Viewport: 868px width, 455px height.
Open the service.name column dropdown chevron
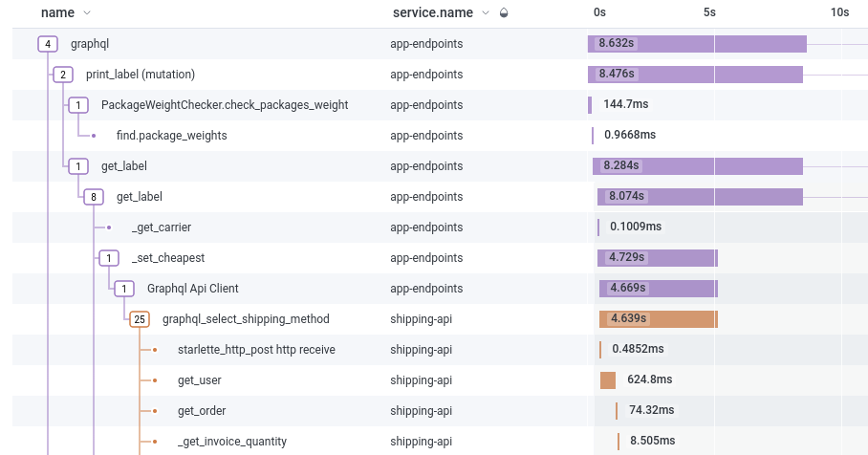[x=486, y=12]
